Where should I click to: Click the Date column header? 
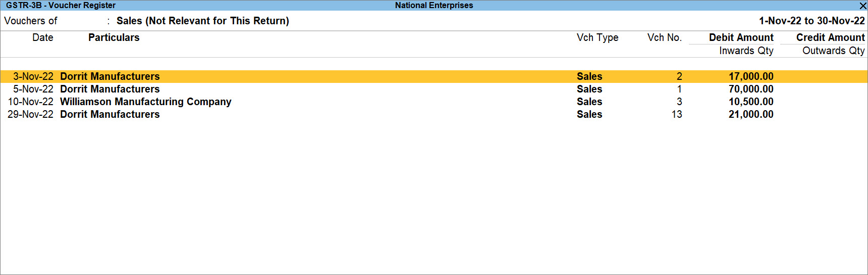43,37
